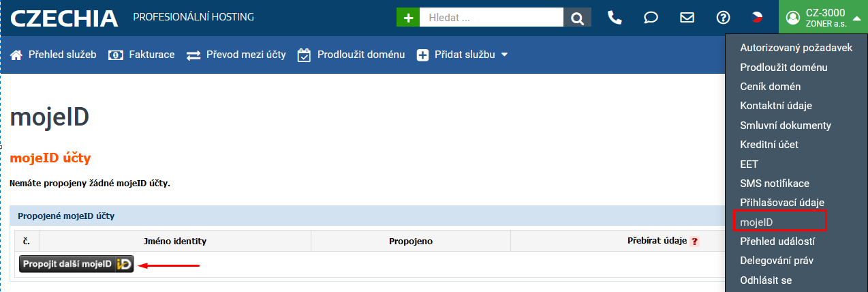Viewport: 868px width, 292px height.
Task: Click the envelope mail icon
Action: [x=687, y=18]
